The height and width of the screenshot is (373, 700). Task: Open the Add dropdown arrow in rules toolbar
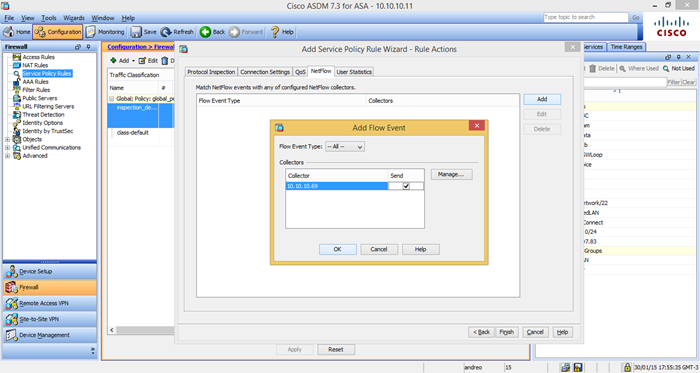tap(133, 61)
